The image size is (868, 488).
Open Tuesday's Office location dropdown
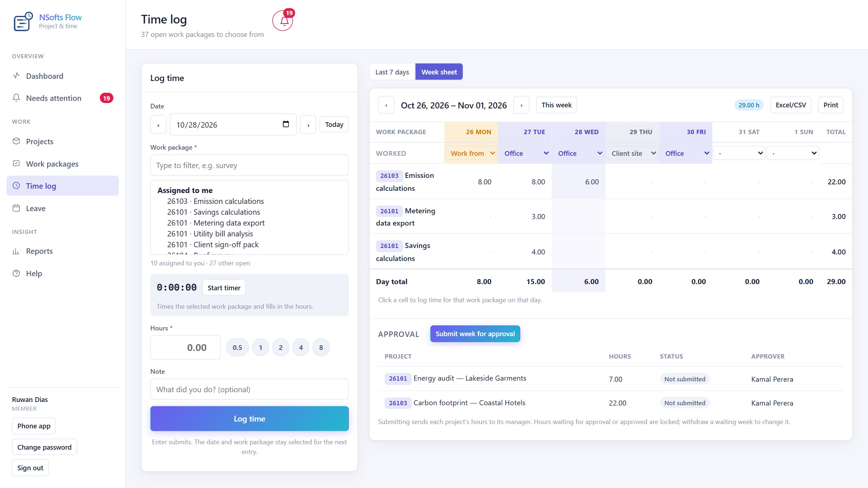point(525,153)
